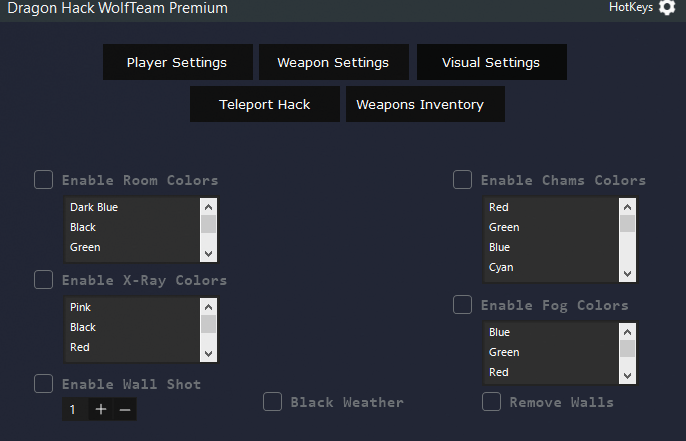
Task: Select Green in Fog Colors list
Action: click(x=551, y=352)
